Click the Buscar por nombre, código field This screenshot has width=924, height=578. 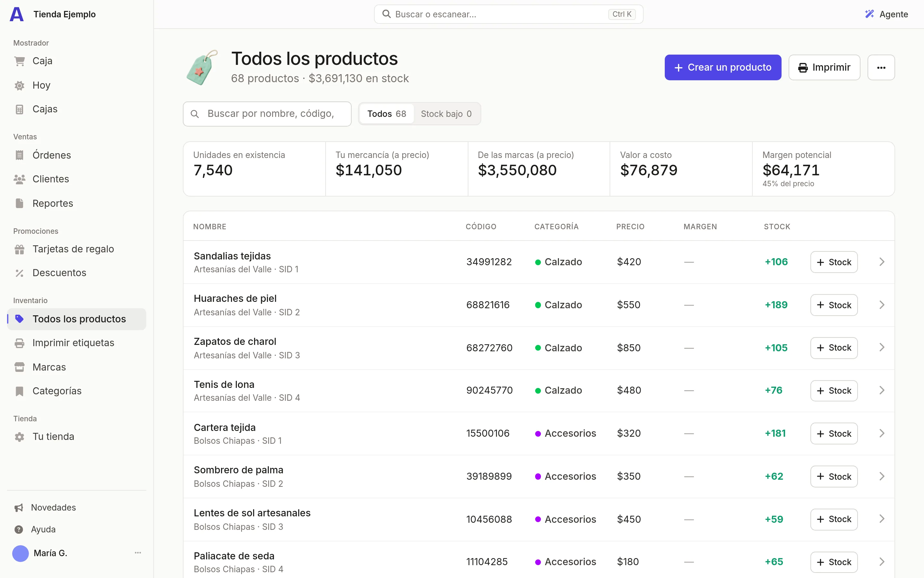pyautogui.click(x=267, y=114)
